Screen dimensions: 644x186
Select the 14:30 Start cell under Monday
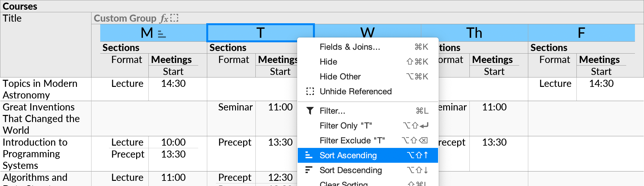click(173, 84)
